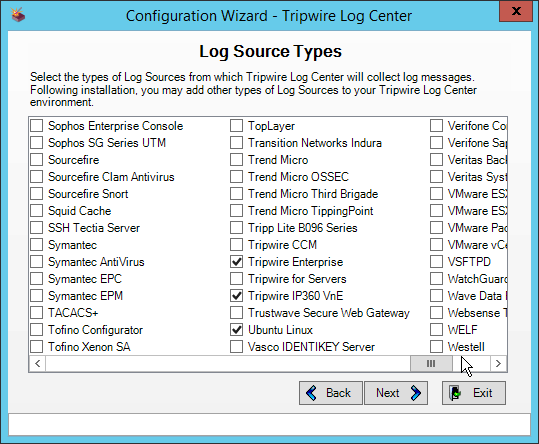The image size is (539, 444).
Task: Select the Westell checkbox
Action: [437, 347]
